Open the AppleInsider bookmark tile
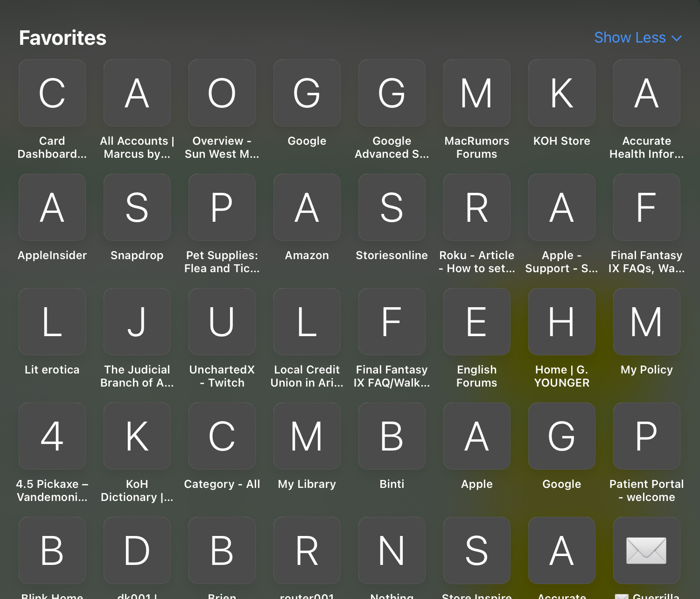The height and width of the screenshot is (599, 700). [52, 207]
